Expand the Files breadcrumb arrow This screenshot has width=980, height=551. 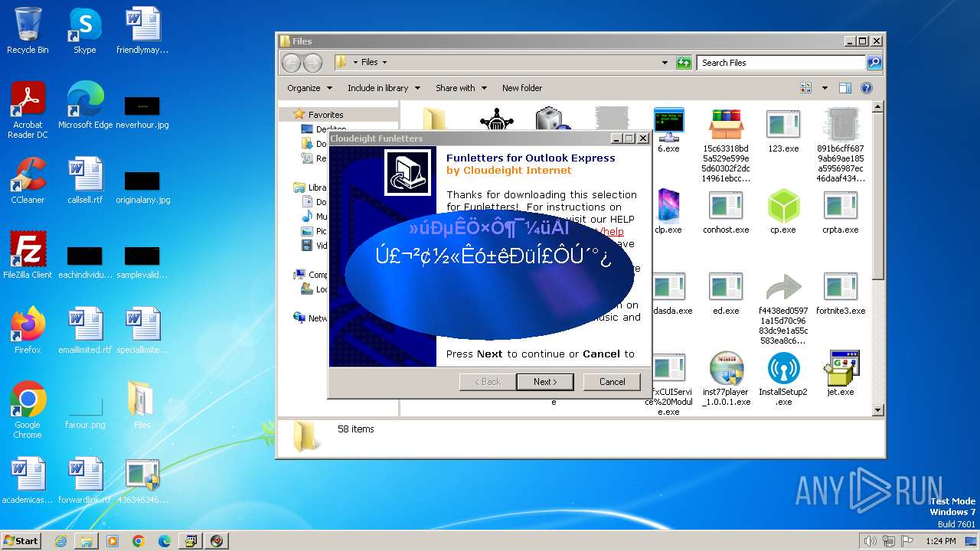pos(384,63)
